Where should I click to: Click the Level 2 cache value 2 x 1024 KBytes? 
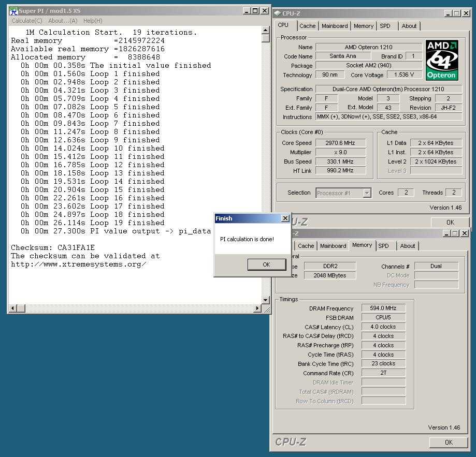[x=436, y=161]
